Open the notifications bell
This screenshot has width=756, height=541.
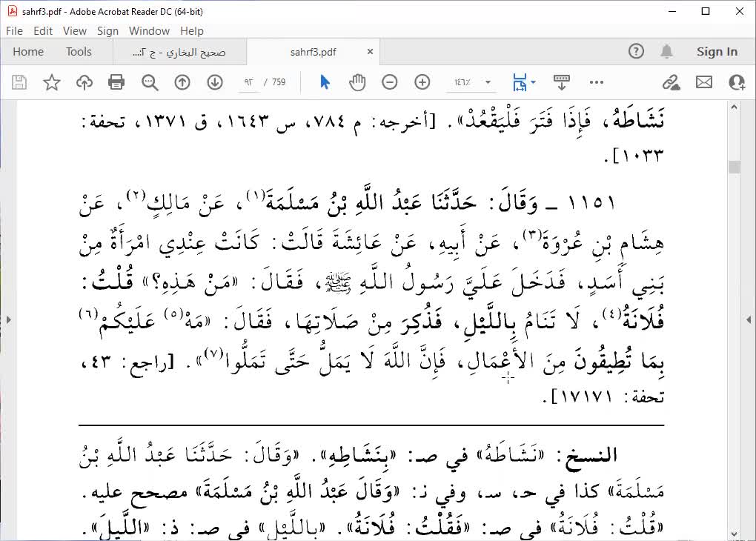point(667,51)
